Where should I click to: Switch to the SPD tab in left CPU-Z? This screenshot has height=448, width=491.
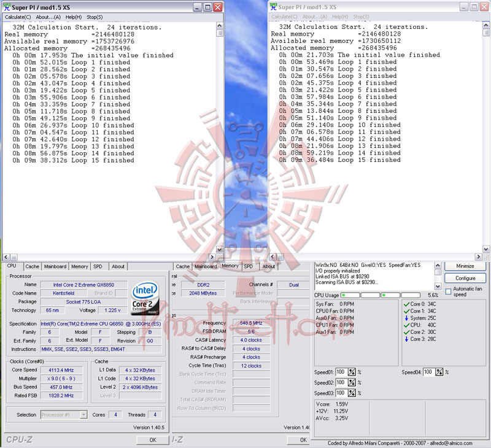click(98, 266)
